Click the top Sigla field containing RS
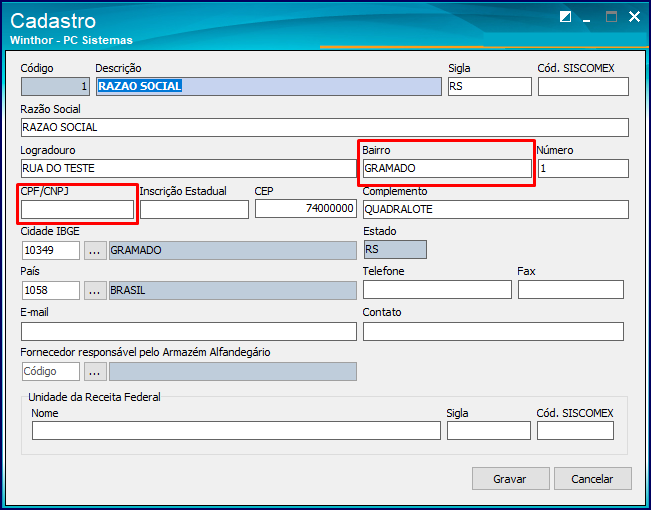 point(490,86)
